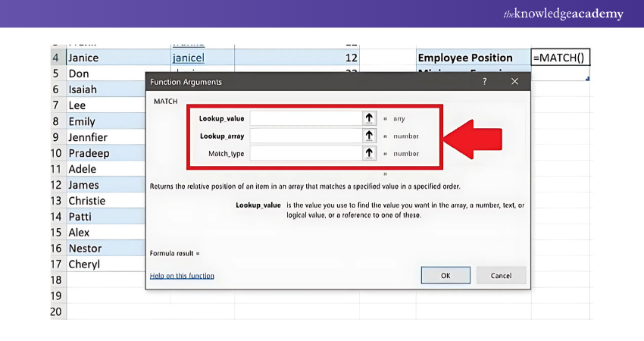The width and height of the screenshot is (644, 341).
Task: Click collapse arrow beside Match_type field
Action: [x=369, y=153]
